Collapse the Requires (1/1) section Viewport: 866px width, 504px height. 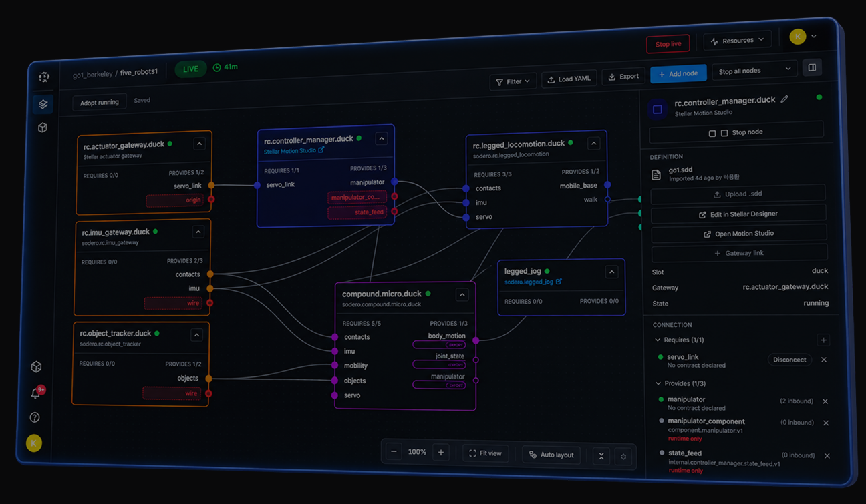tap(658, 340)
